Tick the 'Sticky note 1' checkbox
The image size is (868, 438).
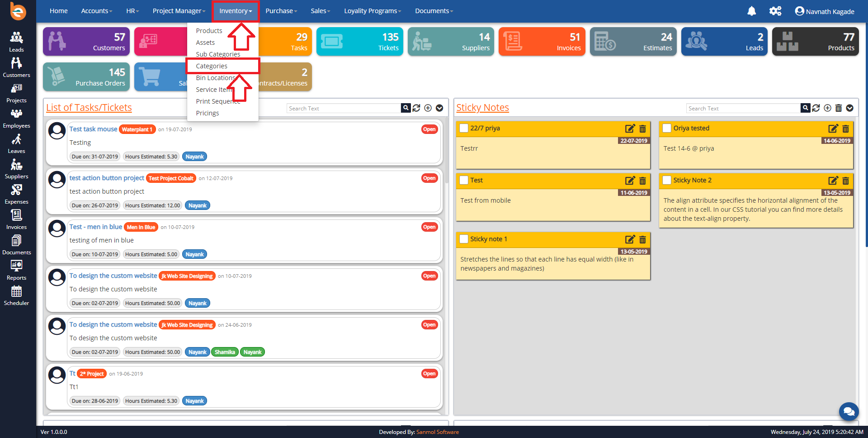[464, 239]
